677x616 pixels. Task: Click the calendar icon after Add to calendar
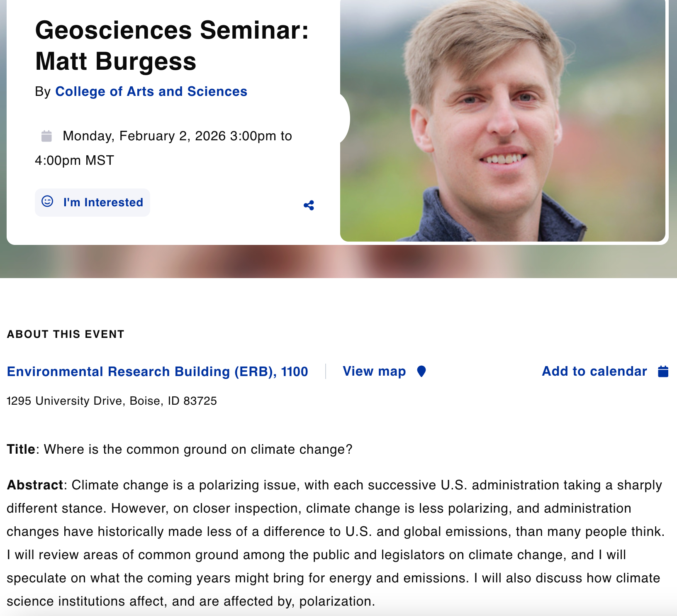663,371
